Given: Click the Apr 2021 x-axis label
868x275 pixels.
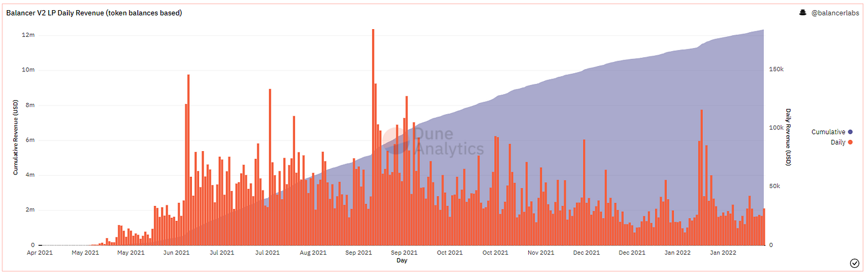Looking at the screenshot, I should 39,253.
